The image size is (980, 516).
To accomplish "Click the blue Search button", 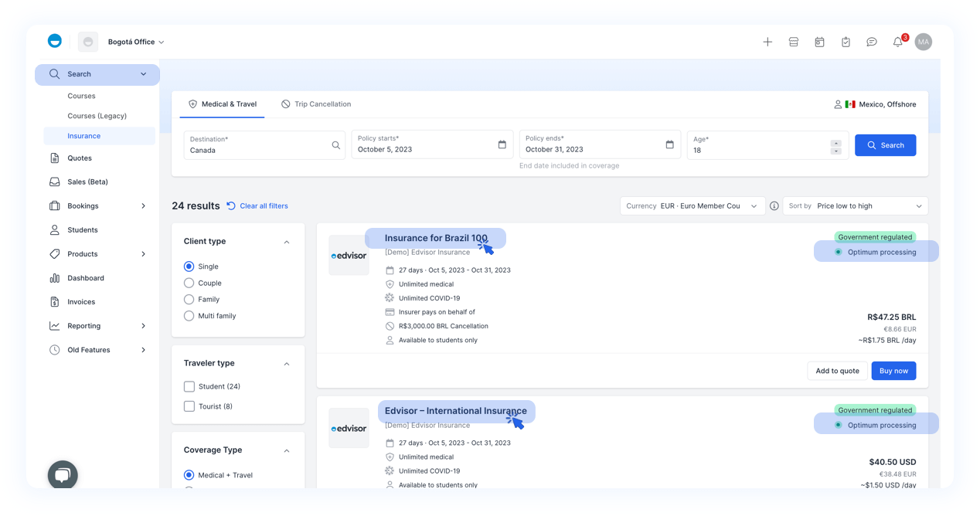I will click(x=885, y=145).
